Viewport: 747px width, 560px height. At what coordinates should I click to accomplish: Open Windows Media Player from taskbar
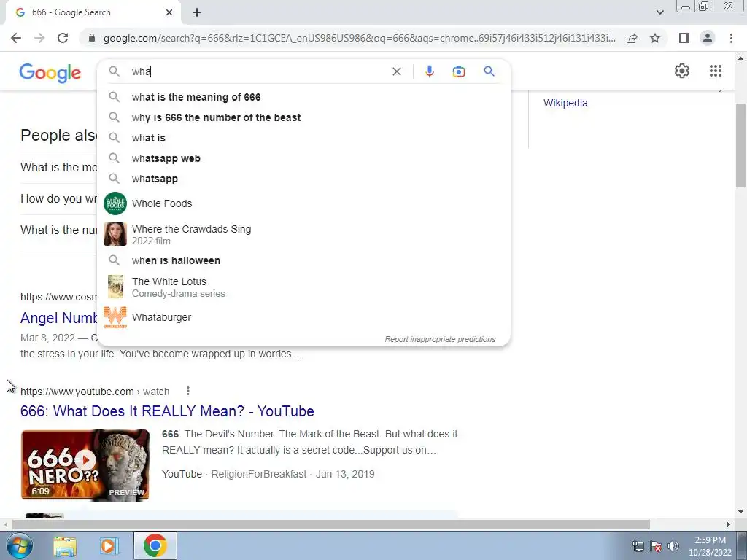coord(109,546)
